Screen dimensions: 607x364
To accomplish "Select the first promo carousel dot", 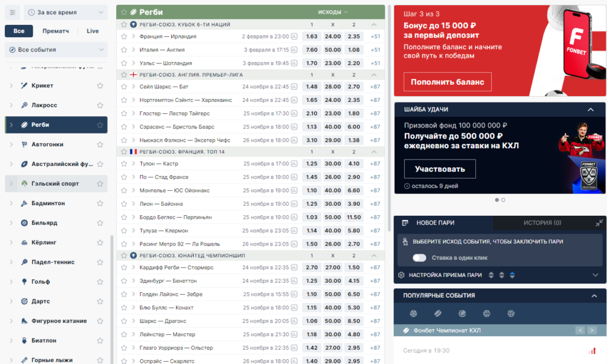I will (497, 200).
